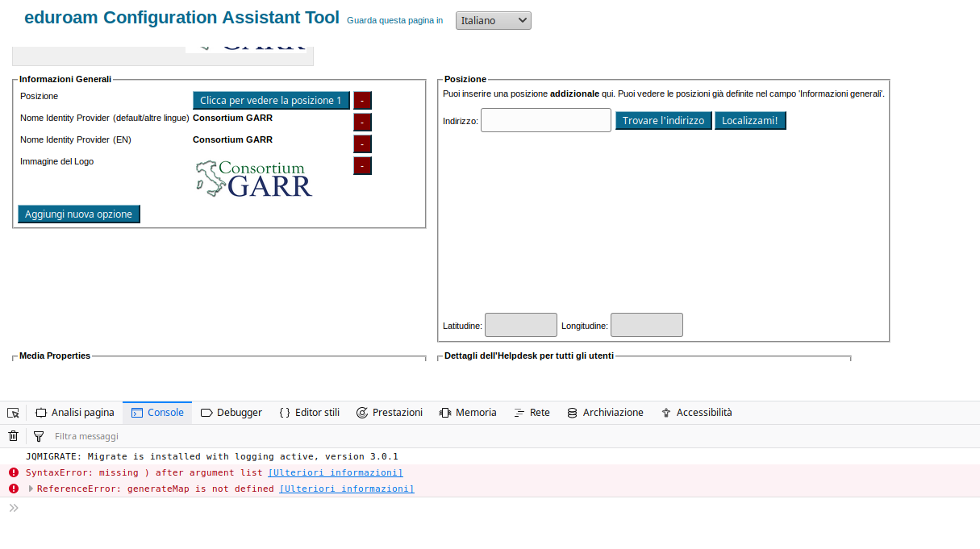This screenshot has width=980, height=549.
Task: Open the Archiviazione storage panel
Action: coord(605,413)
